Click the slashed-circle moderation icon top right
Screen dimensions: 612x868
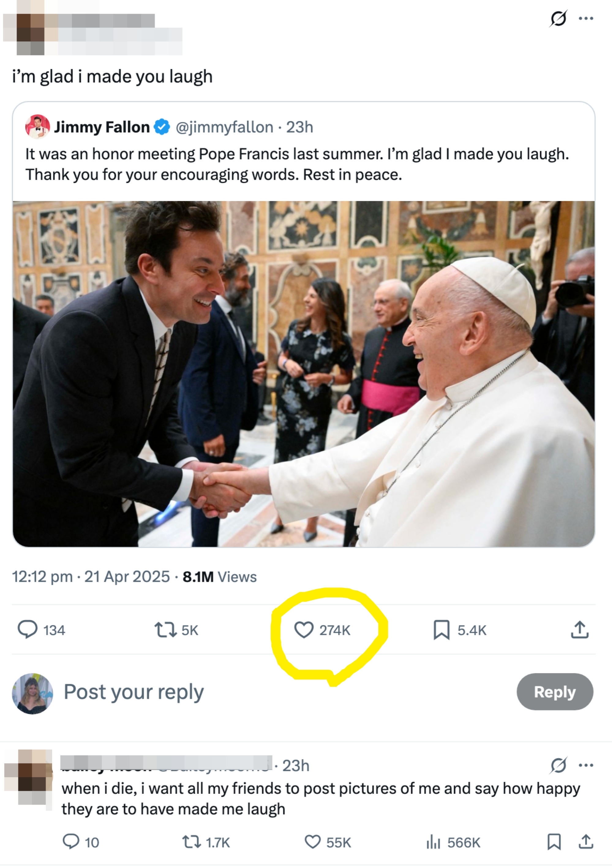pyautogui.click(x=559, y=18)
